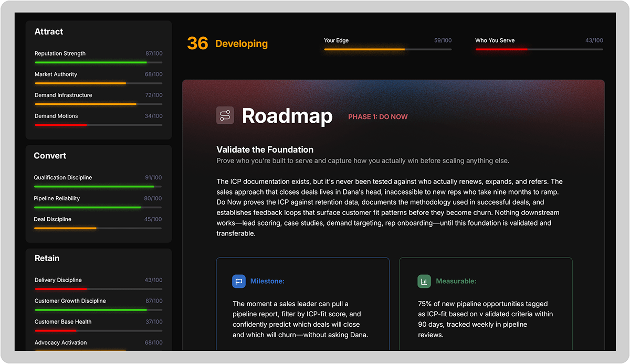Click the Deal Discipline label

tap(52, 219)
